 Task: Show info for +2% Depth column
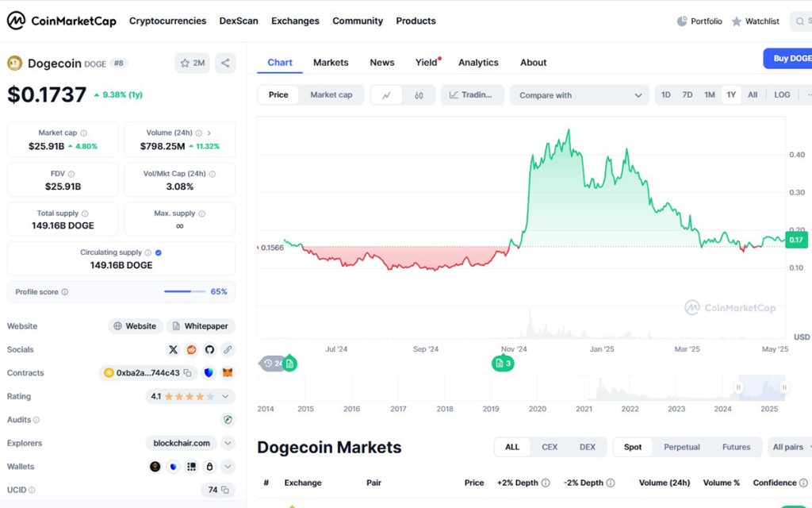click(x=546, y=483)
